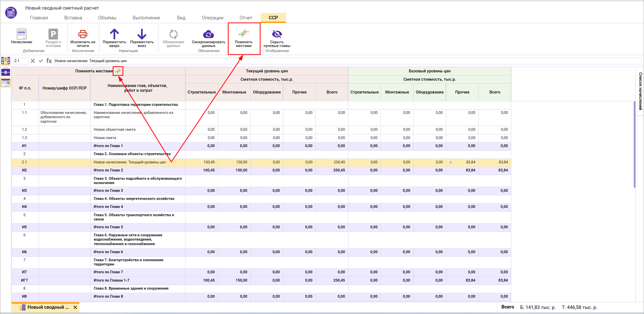Open the Главная ribbon tab
Viewport: 644px width, 314px height.
tap(39, 18)
